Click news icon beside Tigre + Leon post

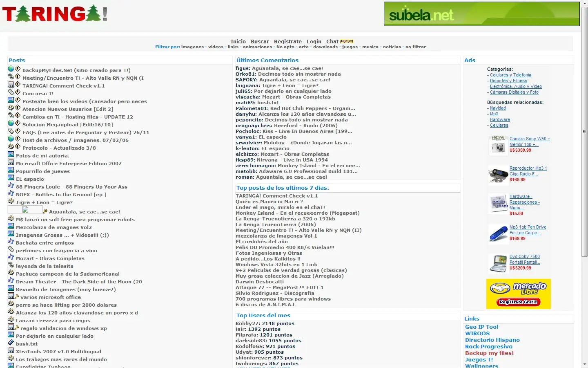[x=11, y=201]
